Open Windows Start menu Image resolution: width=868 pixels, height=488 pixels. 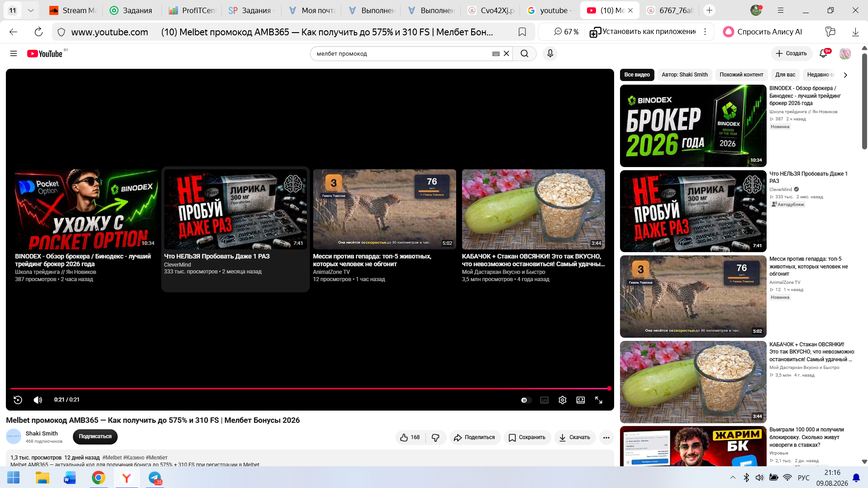(14, 478)
